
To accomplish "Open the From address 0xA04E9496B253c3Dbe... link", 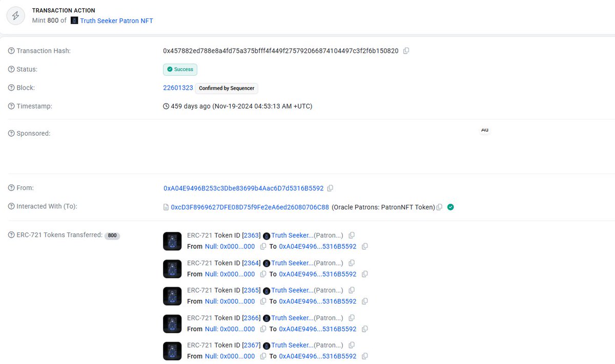I will point(243,188).
